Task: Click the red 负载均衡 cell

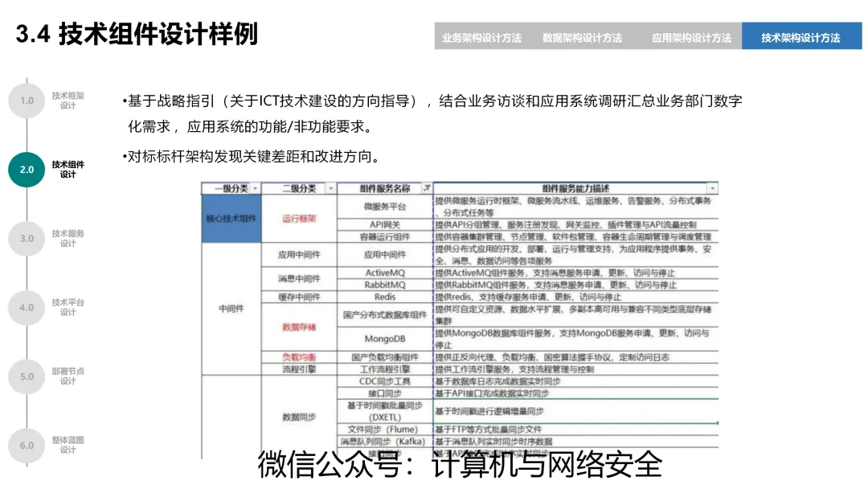Action: pos(299,357)
